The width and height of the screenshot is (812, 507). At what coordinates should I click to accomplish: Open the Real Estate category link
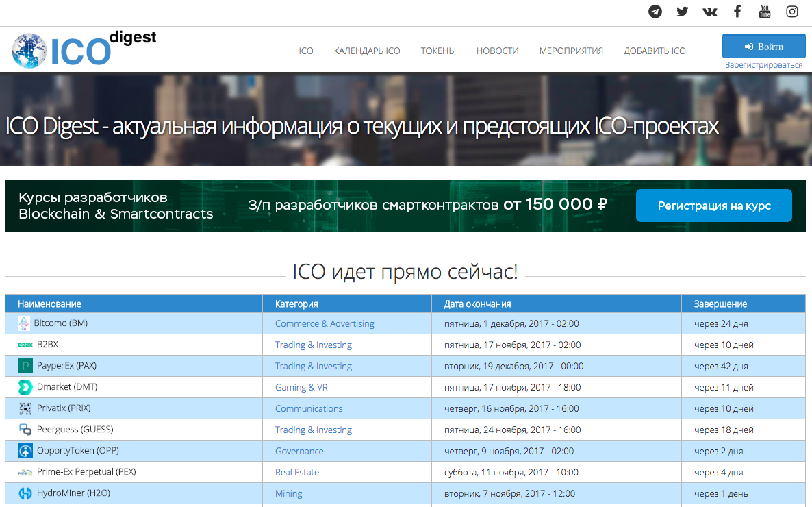pos(297,472)
